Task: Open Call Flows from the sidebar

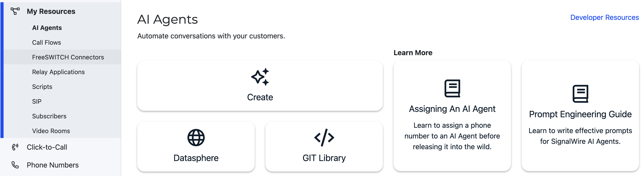Action: [x=47, y=42]
